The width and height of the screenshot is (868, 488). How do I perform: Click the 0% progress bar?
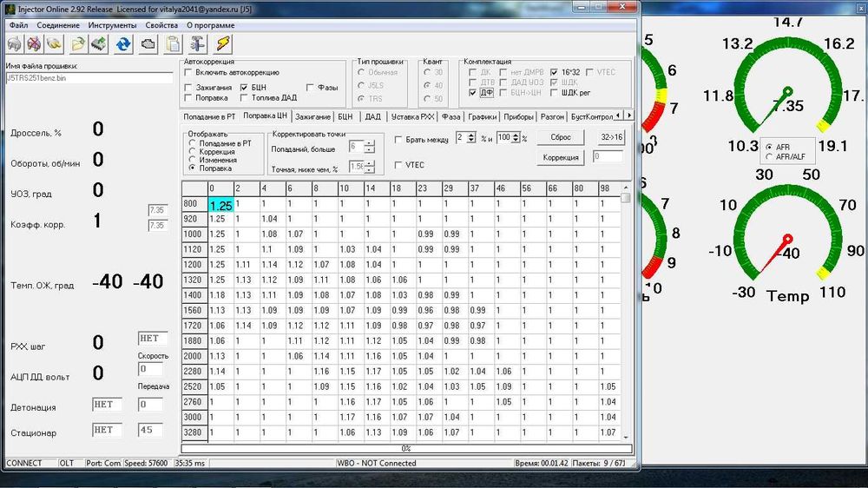[x=405, y=448]
